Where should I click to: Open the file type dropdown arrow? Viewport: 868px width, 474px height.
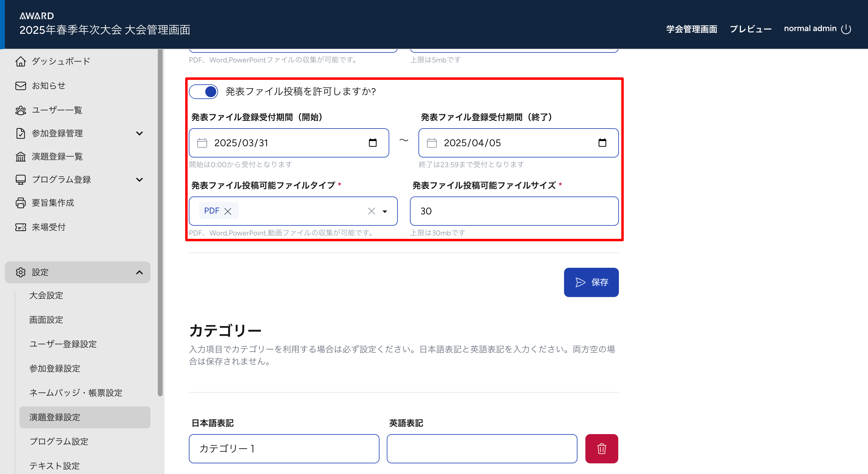click(384, 211)
